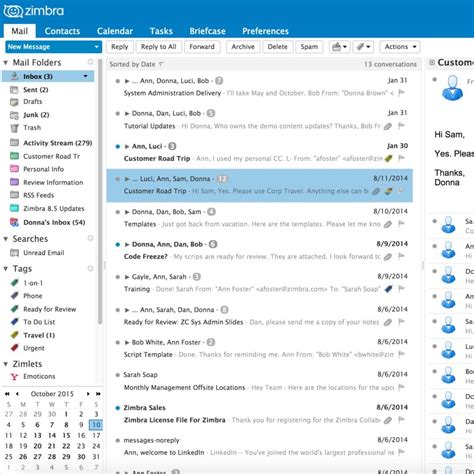Toggle flag on Script Template conversation
Screen dimensions: 474x474
pyautogui.click(x=402, y=354)
